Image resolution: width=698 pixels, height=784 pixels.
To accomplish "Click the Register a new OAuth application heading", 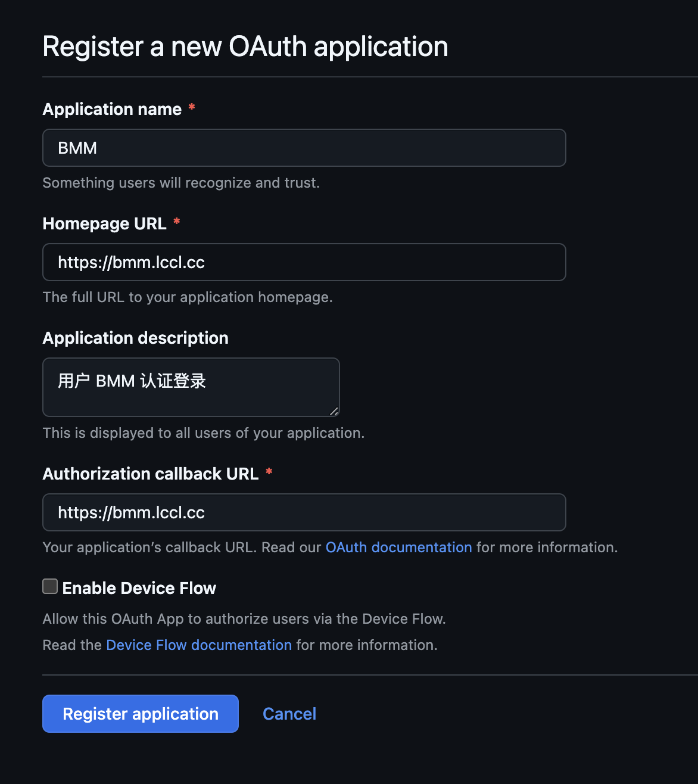I will pyautogui.click(x=245, y=46).
